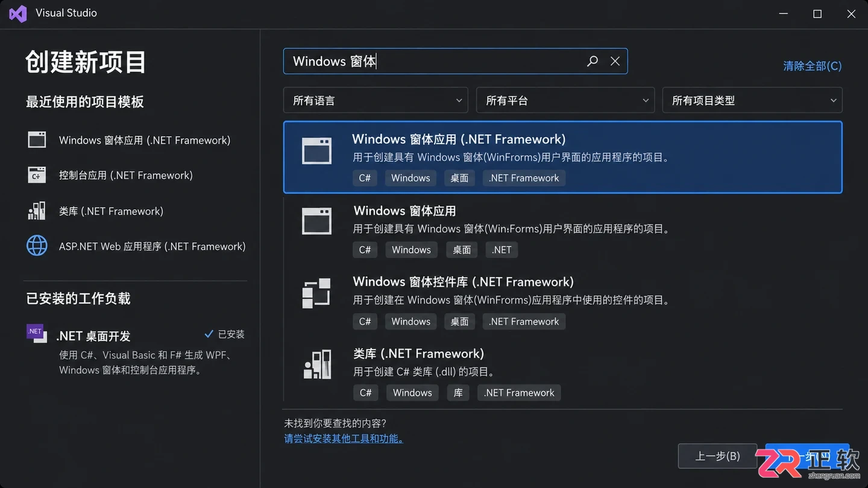Click the recent Windows 窗体应用 (.NET Framework) icon
Screen dimensions: 868x488
[37, 140]
